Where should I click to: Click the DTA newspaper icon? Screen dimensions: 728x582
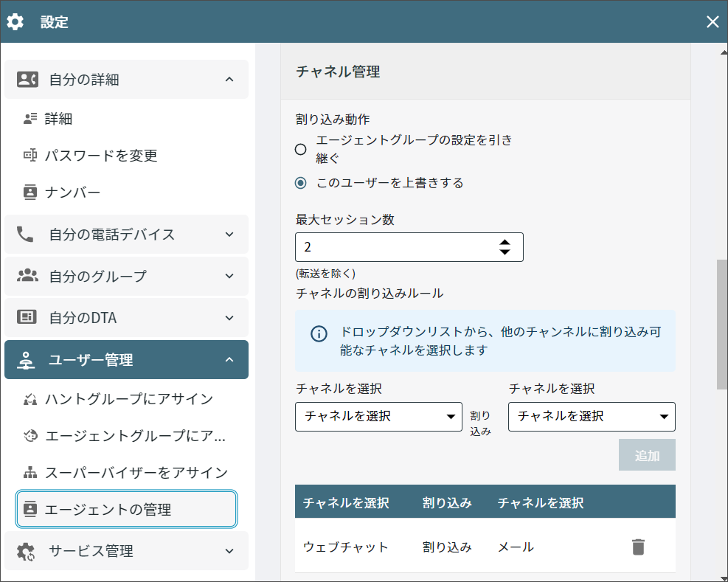pyautogui.click(x=27, y=317)
